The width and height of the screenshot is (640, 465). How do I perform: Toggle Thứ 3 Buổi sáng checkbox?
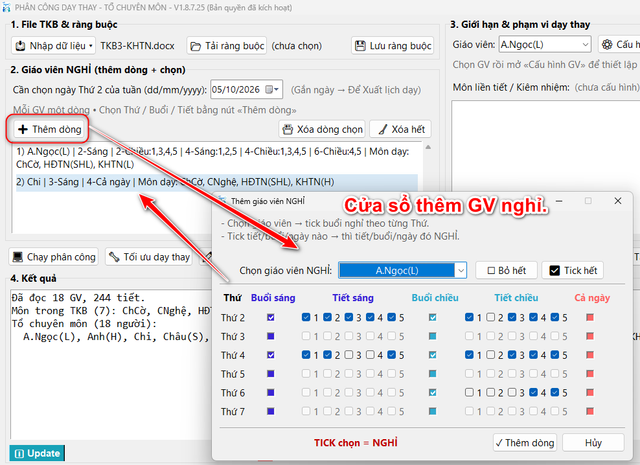click(271, 336)
